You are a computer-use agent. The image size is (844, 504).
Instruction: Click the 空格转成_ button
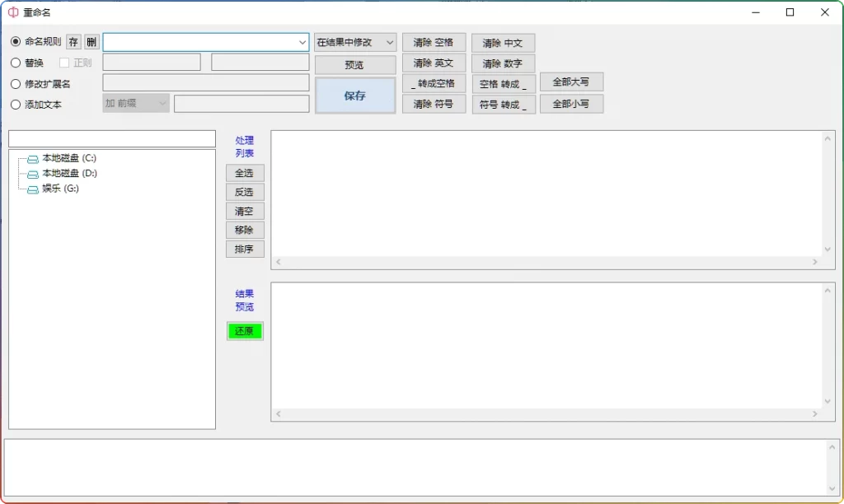tap(503, 82)
